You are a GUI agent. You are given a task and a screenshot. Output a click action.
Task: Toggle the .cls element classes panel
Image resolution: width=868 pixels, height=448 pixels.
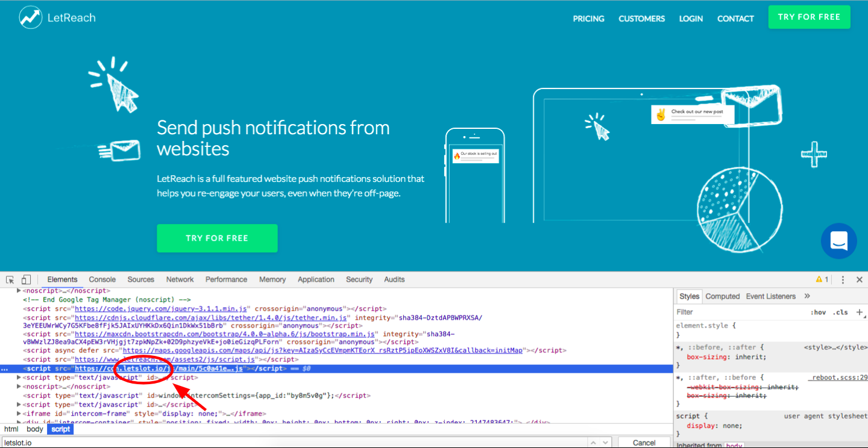tap(840, 312)
